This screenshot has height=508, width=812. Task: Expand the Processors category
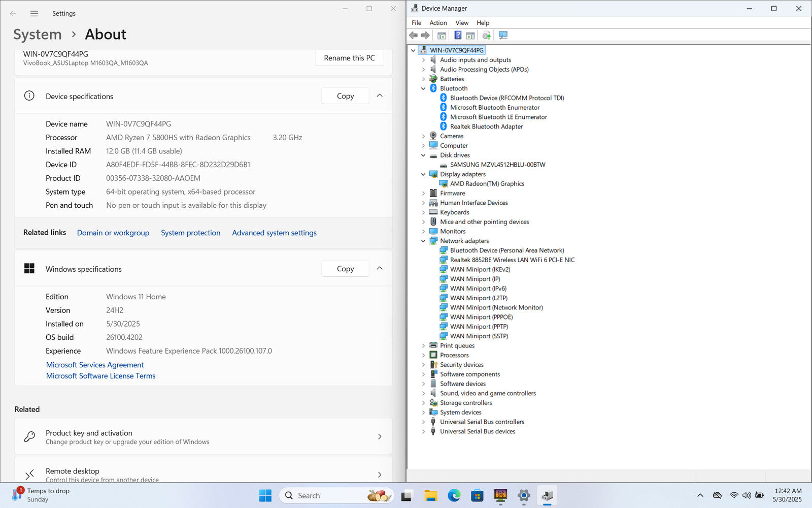[x=423, y=356]
